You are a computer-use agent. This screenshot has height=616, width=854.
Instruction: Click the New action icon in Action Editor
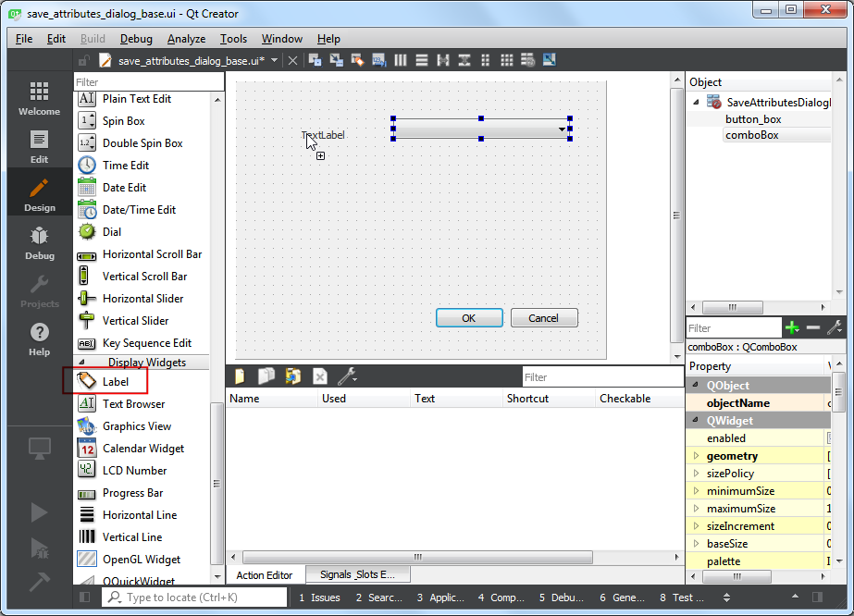[240, 376]
